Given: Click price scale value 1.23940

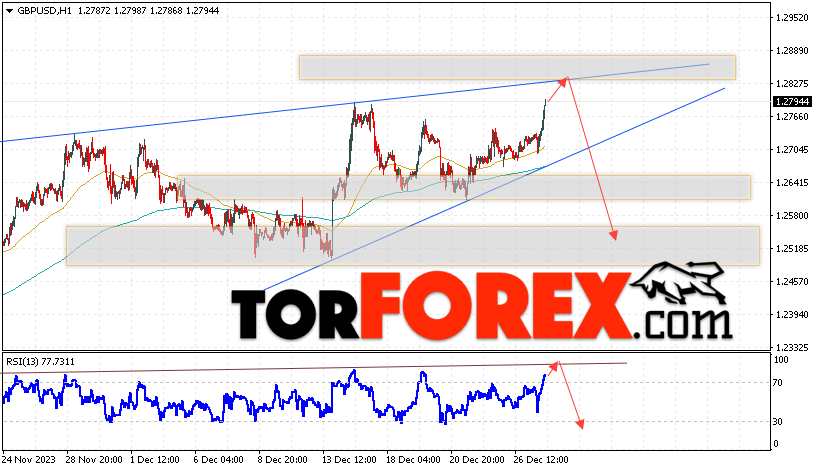Looking at the screenshot, I should [x=792, y=314].
